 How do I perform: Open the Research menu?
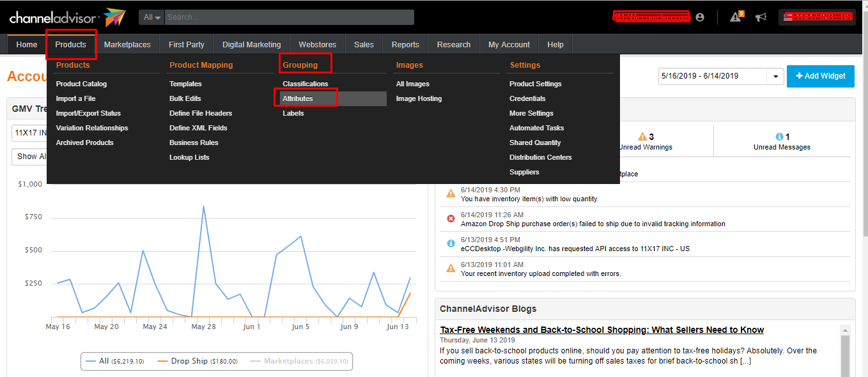(x=454, y=45)
